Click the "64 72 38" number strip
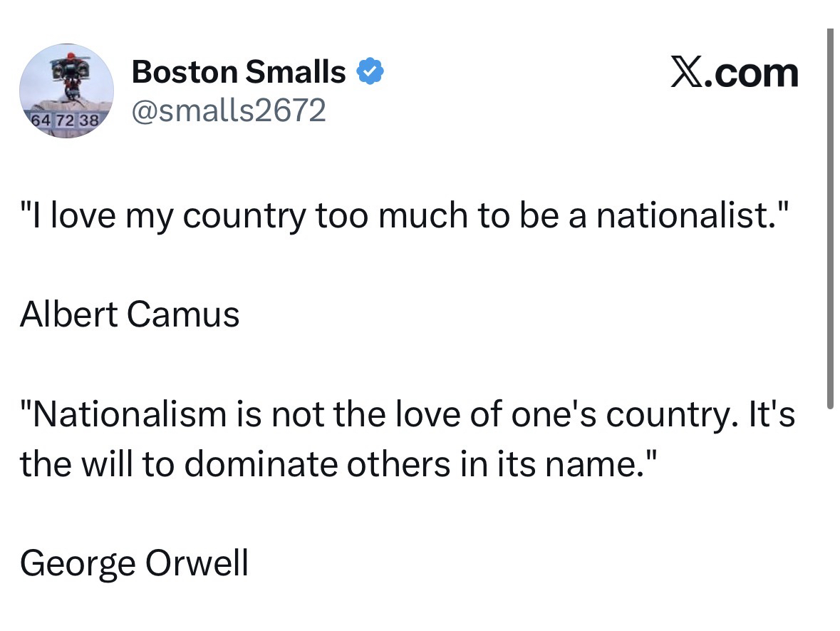This screenshot has width=840, height=631. point(64,119)
